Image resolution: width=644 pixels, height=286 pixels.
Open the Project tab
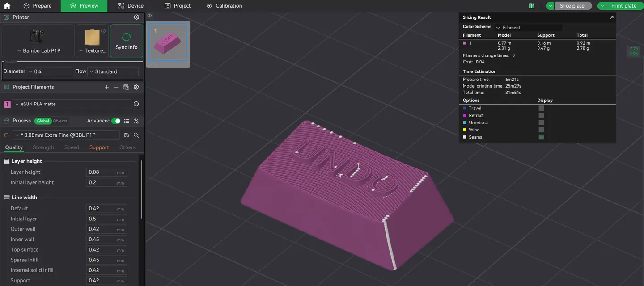178,6
